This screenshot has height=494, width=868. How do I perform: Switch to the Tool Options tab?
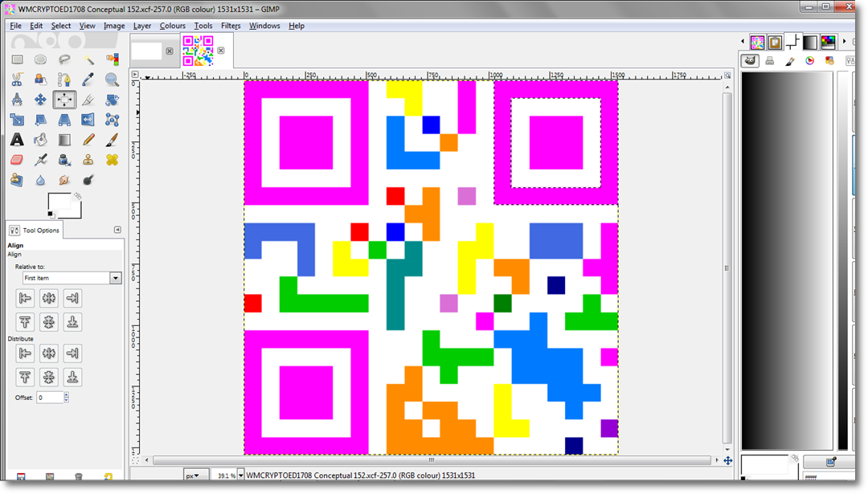(x=35, y=230)
